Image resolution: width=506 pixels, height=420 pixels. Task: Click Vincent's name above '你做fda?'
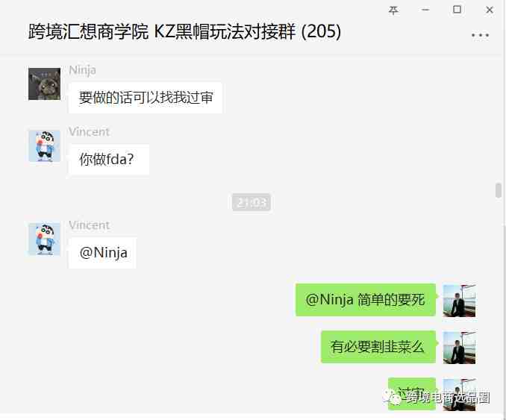tap(89, 131)
